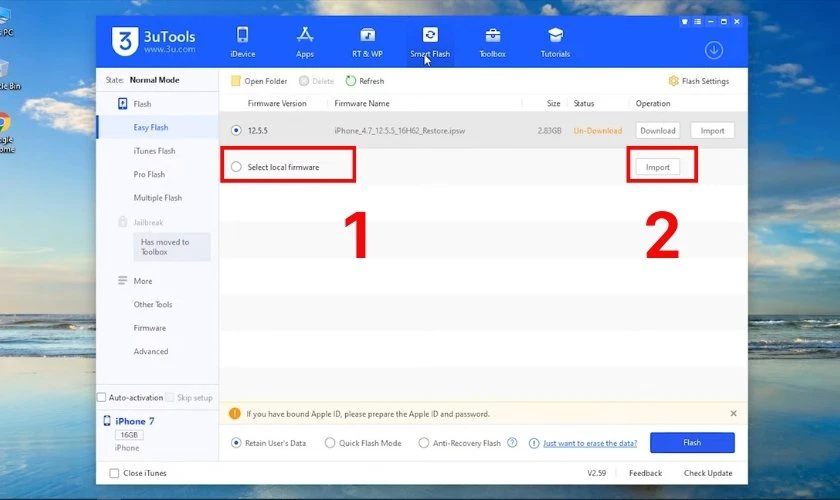
Task: Open the skin shirt icon in title bar
Action: coord(684,21)
